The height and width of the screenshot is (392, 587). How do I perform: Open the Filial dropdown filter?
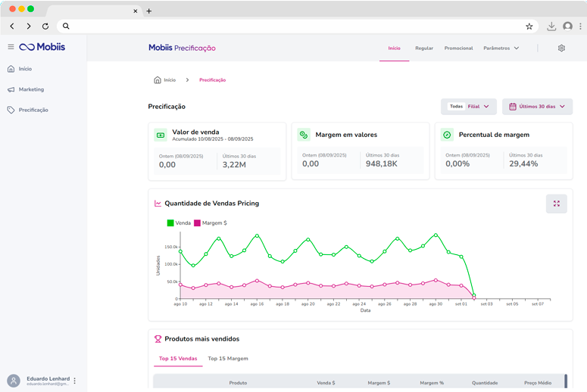tap(469, 107)
